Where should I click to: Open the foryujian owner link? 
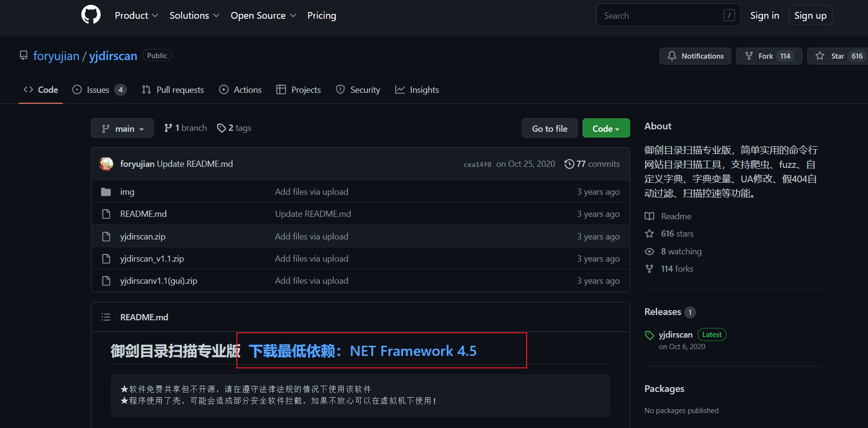56,56
